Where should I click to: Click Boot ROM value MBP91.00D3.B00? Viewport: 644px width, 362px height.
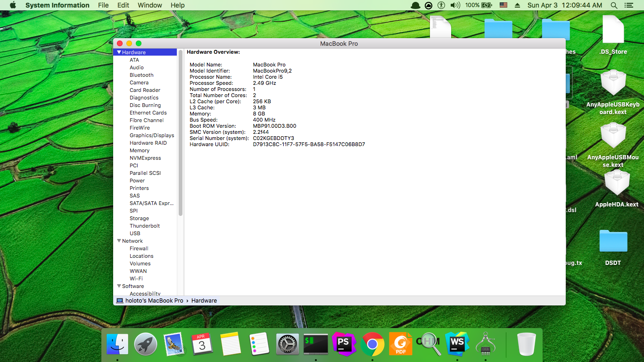click(x=274, y=126)
